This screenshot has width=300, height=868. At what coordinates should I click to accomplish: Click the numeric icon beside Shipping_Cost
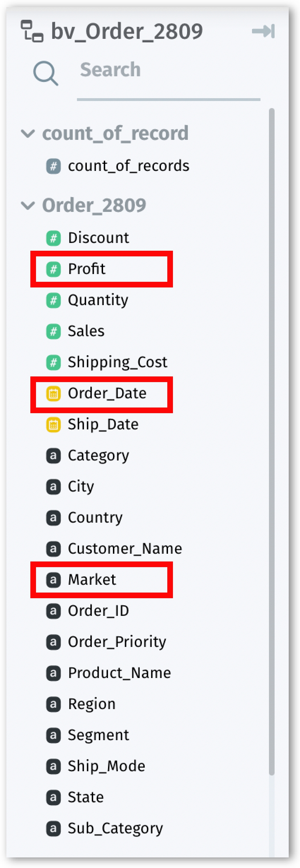point(53,362)
